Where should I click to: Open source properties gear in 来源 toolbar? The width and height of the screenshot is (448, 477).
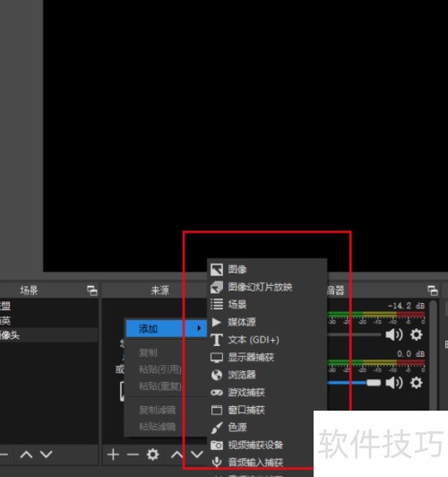point(152,455)
